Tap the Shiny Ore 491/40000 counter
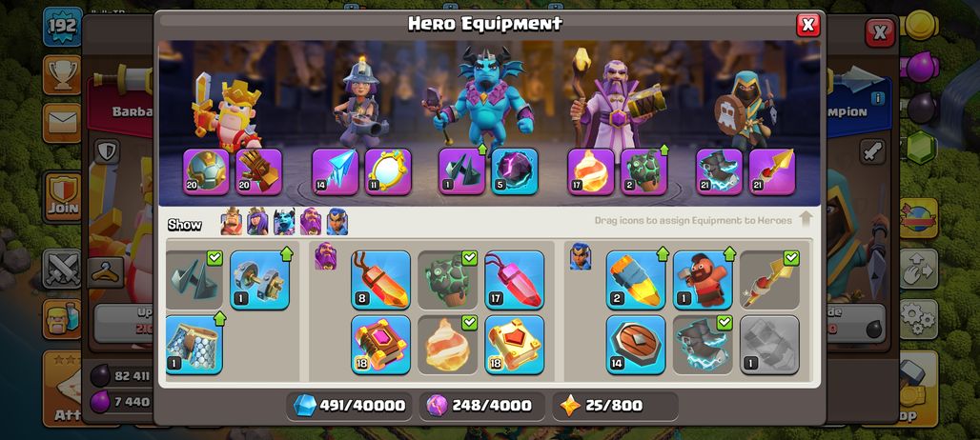This screenshot has height=440, width=980. tap(349, 406)
